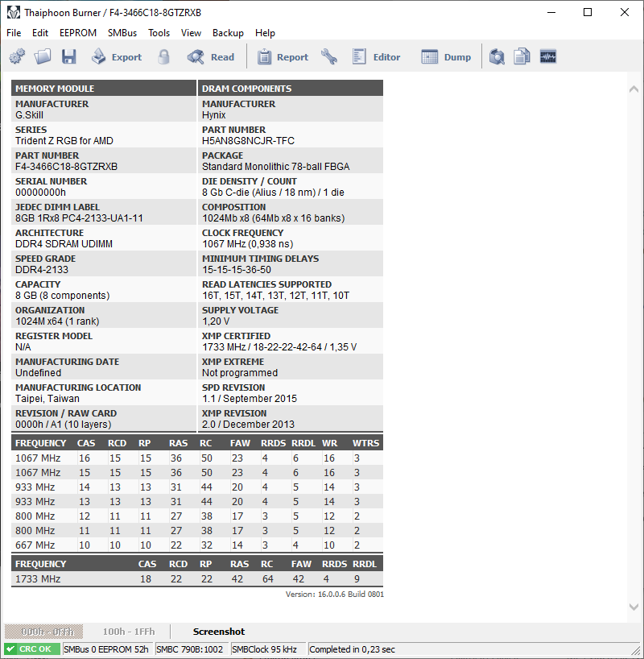644x659 pixels.
Task: Click the Standard Monolithic 78-ball FBGA package
Action: (x=275, y=167)
